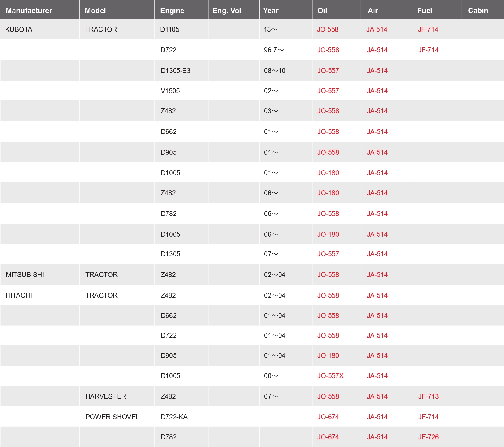Click JO-674 link in the D722-KA row
Viewport: 504px width, 447px height.
[328, 417]
